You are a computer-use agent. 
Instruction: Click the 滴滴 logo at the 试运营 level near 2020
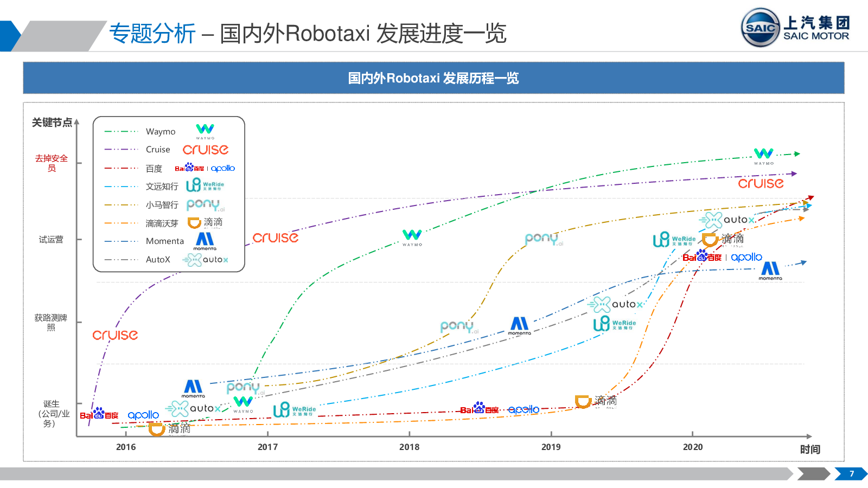point(723,239)
